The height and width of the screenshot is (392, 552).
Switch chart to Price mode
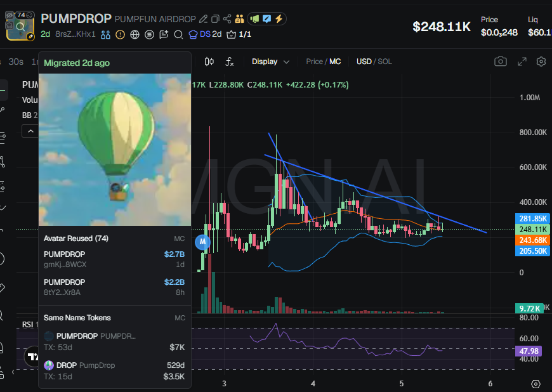314,62
